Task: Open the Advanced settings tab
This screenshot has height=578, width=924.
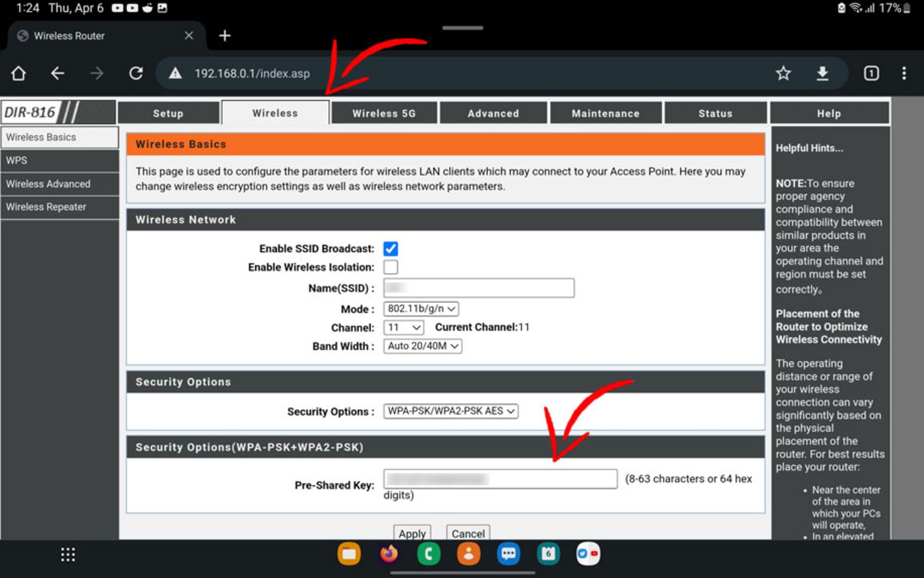Action: (494, 113)
